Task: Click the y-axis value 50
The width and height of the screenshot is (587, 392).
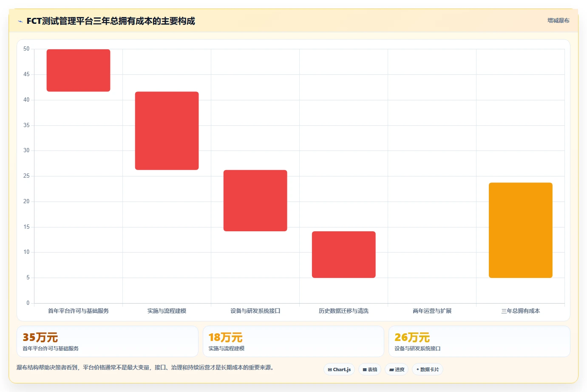Action: point(26,49)
